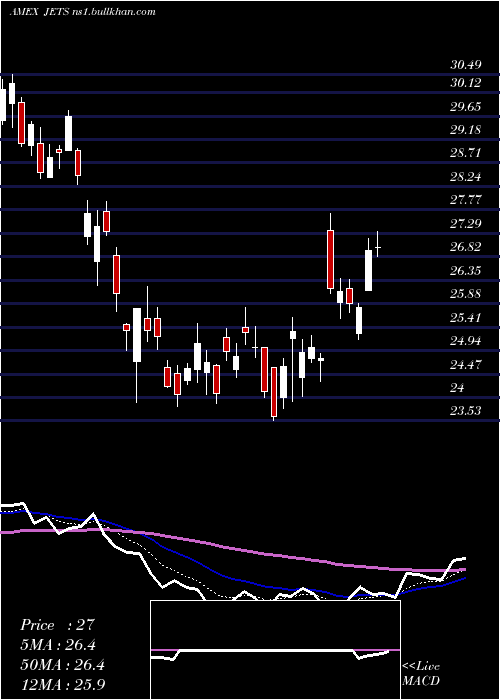500x700 pixels.
Task: Click the 28.71 price level label
Action: click(466, 153)
